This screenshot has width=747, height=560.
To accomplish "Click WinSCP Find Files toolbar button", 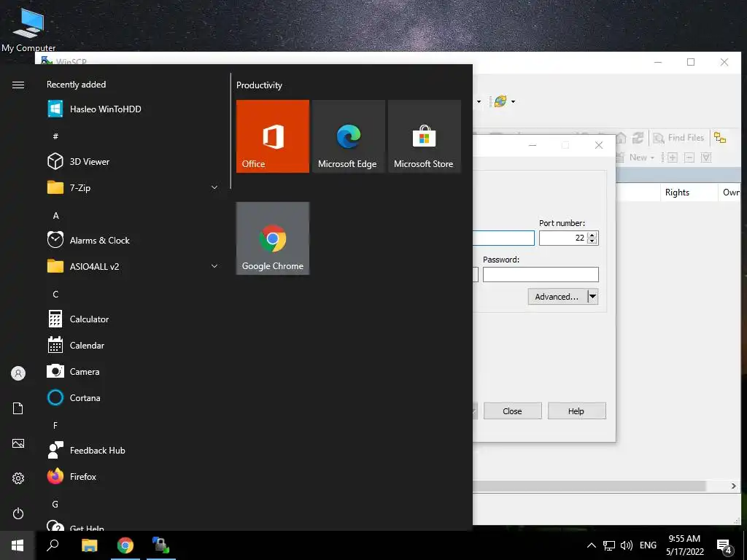I will click(x=678, y=138).
